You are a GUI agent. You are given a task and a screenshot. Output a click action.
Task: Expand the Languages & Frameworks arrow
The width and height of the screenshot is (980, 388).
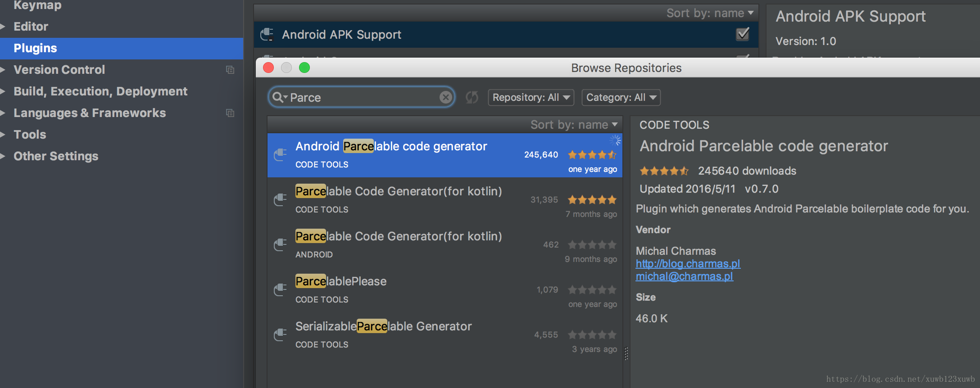click(3, 113)
